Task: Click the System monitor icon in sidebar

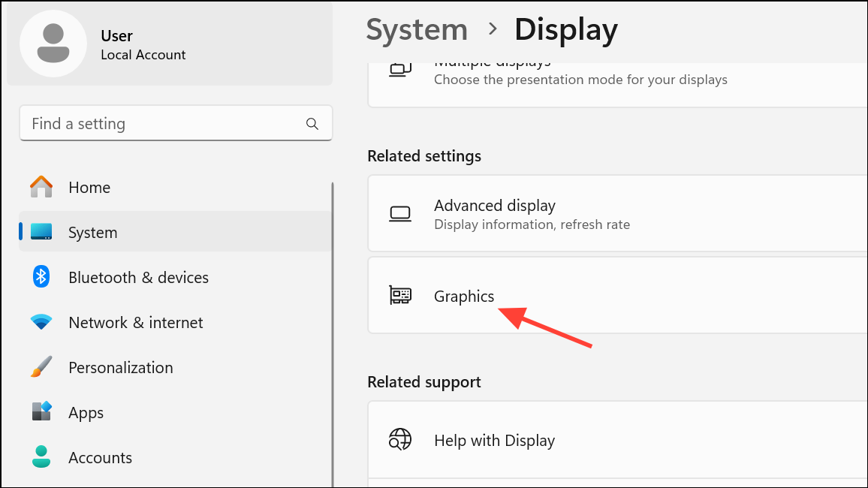Action: click(43, 232)
